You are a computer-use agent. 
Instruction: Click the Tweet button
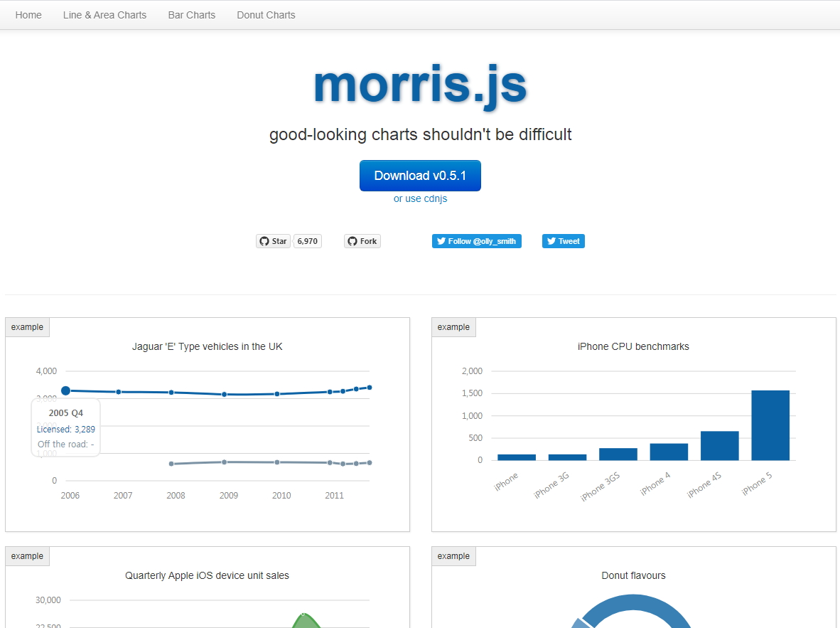[563, 241]
